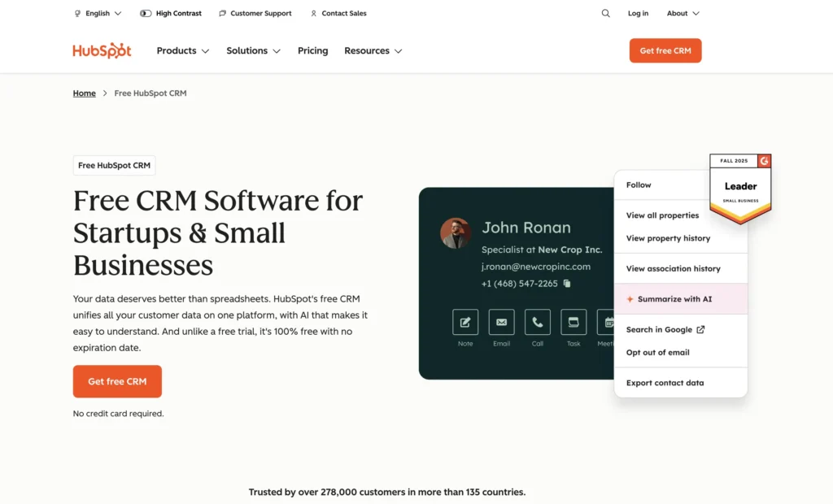833x504 pixels.
Task: Click John Ronan's profile photo
Action: [x=456, y=233]
